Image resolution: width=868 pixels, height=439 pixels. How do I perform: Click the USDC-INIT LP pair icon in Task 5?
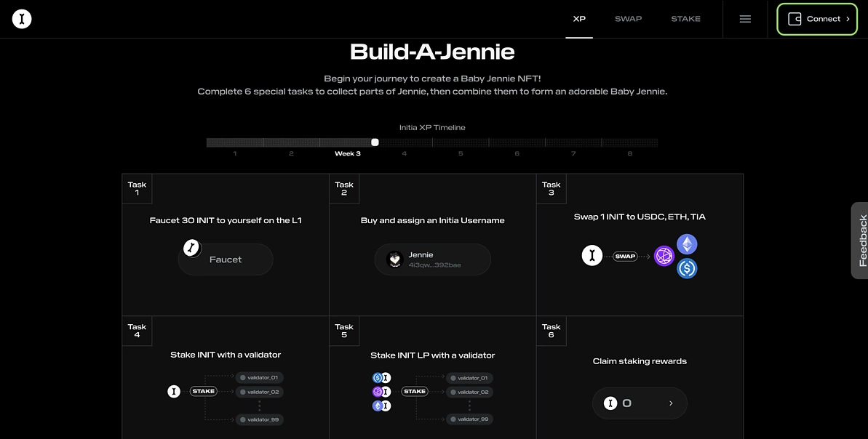(381, 378)
